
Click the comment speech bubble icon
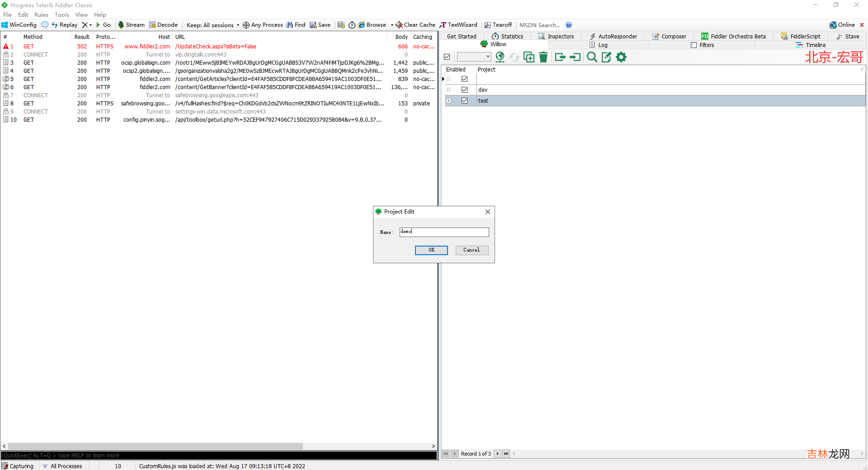[45, 25]
